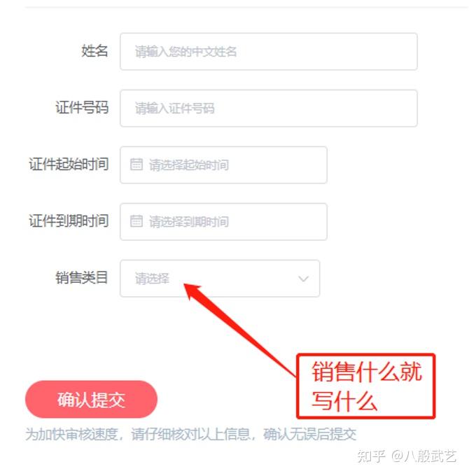469x476 pixels.
Task: Click the red annotation arrow head
Action: coord(192,290)
